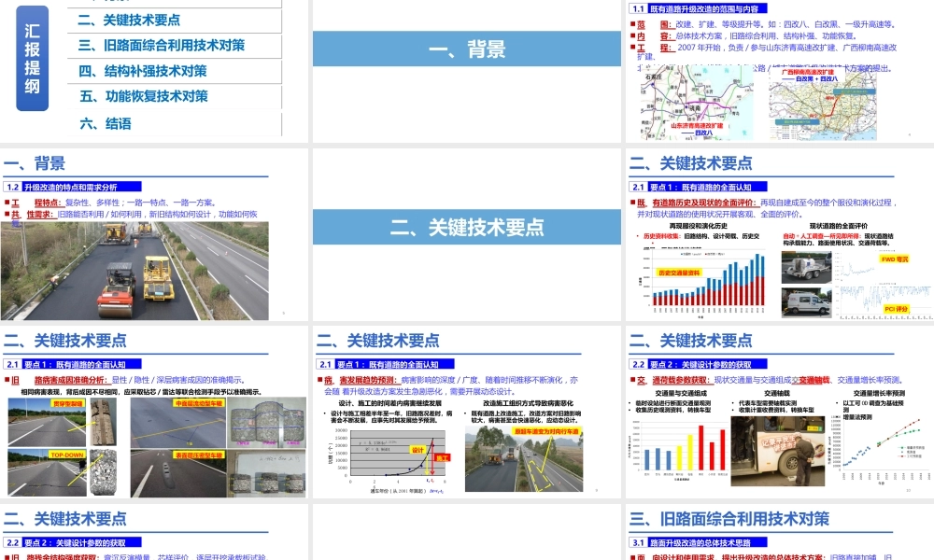
Task: Click the "表面层压密型车辙" photo label
Action: point(199,455)
